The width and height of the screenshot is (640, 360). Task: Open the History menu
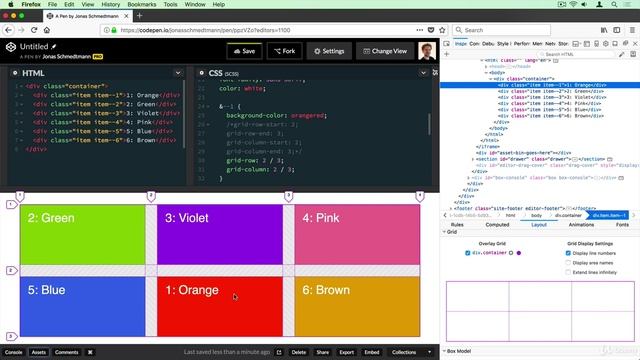point(111,4)
